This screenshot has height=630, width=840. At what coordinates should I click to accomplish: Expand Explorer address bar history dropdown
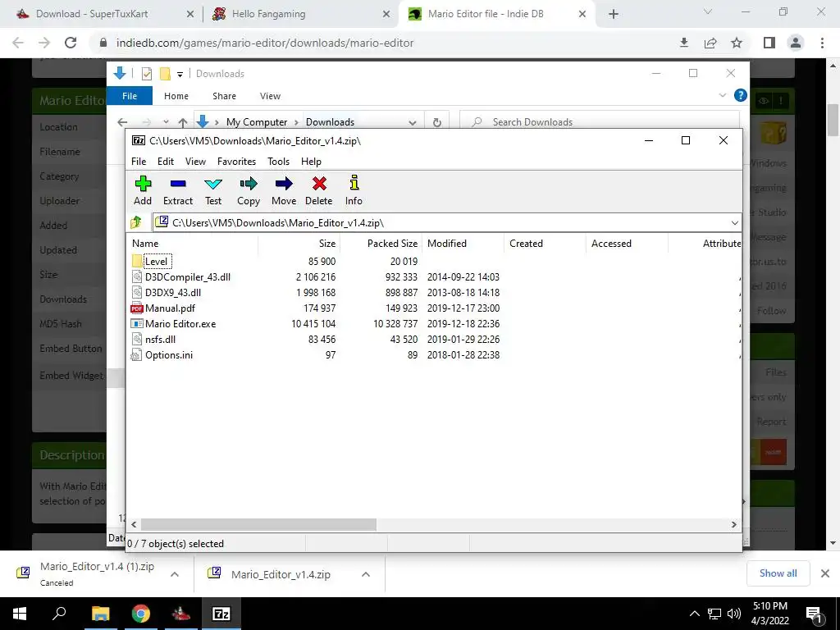412,122
